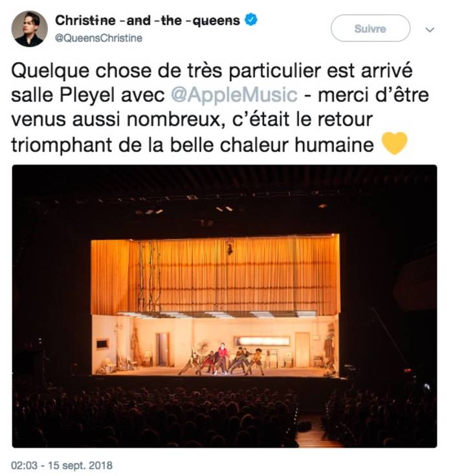Click the word triomphant in the tweet text

(x=61, y=145)
